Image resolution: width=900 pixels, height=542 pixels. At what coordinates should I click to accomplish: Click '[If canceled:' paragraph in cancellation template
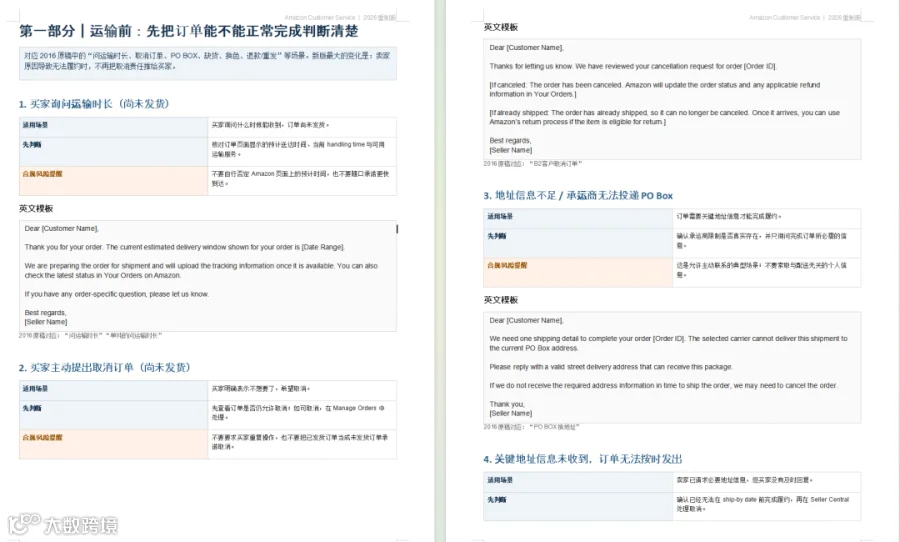[655, 90]
